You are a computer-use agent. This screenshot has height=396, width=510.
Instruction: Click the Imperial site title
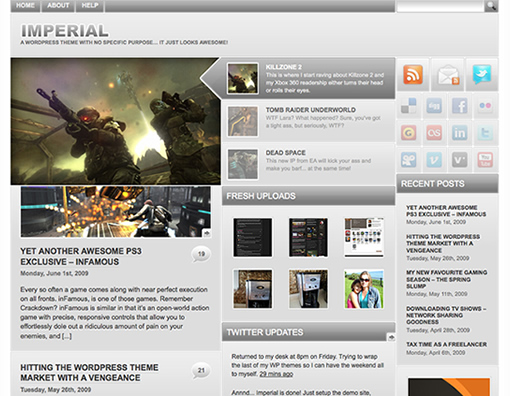click(x=65, y=31)
